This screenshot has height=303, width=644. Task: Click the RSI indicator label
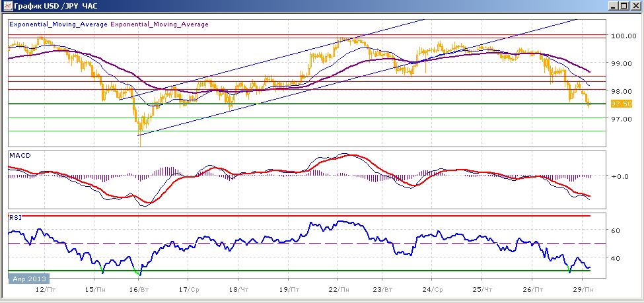click(x=15, y=217)
